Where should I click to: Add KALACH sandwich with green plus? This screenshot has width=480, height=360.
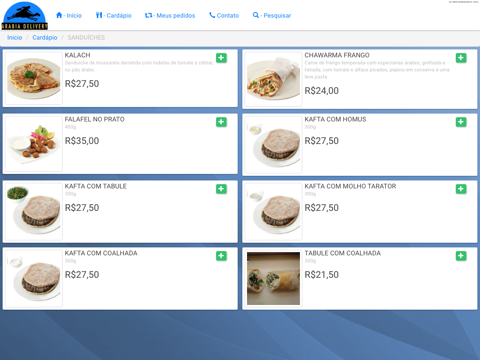pos(221,58)
